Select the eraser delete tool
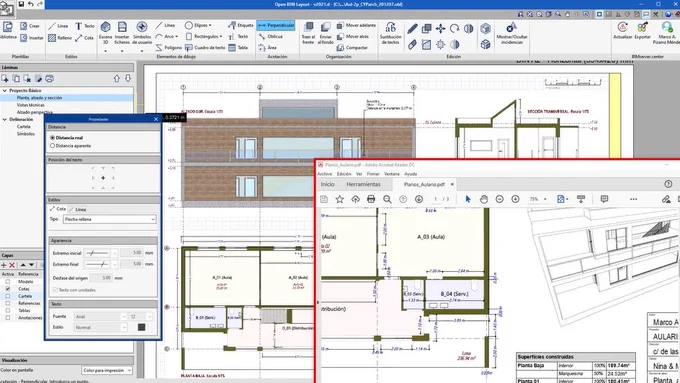 [412, 44]
